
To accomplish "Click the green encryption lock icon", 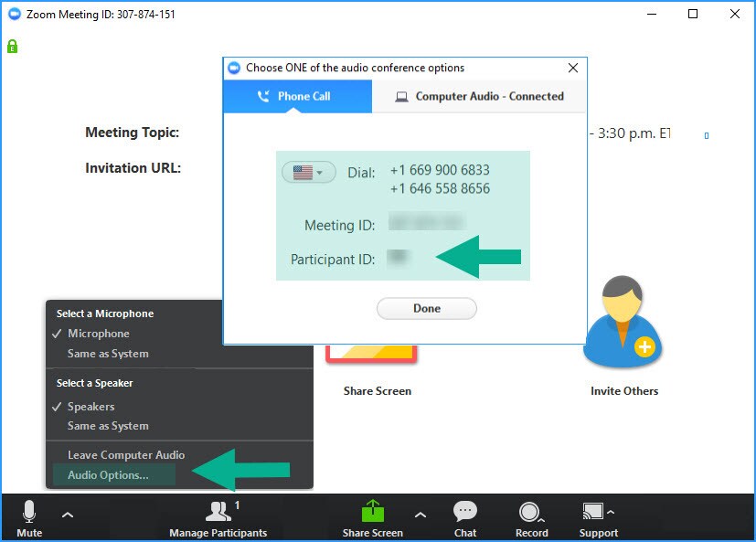I will click(x=12, y=47).
